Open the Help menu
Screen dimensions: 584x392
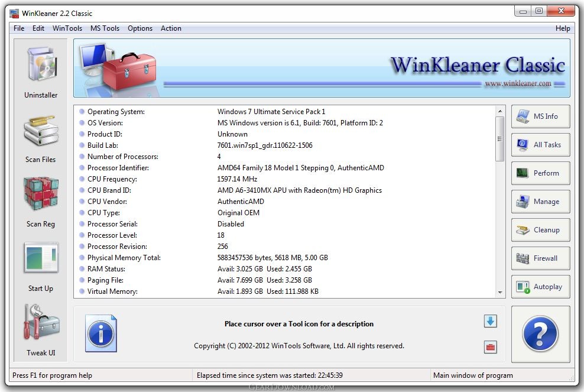coord(563,28)
